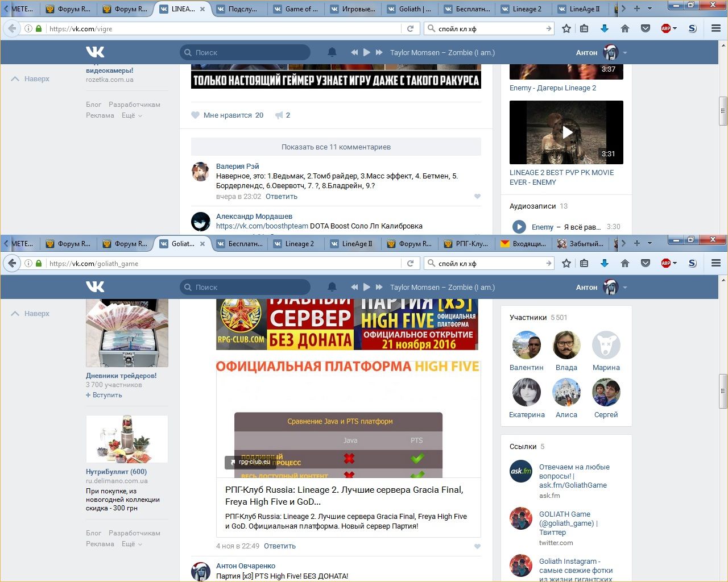Open notifications bell in the top window

coord(332,52)
